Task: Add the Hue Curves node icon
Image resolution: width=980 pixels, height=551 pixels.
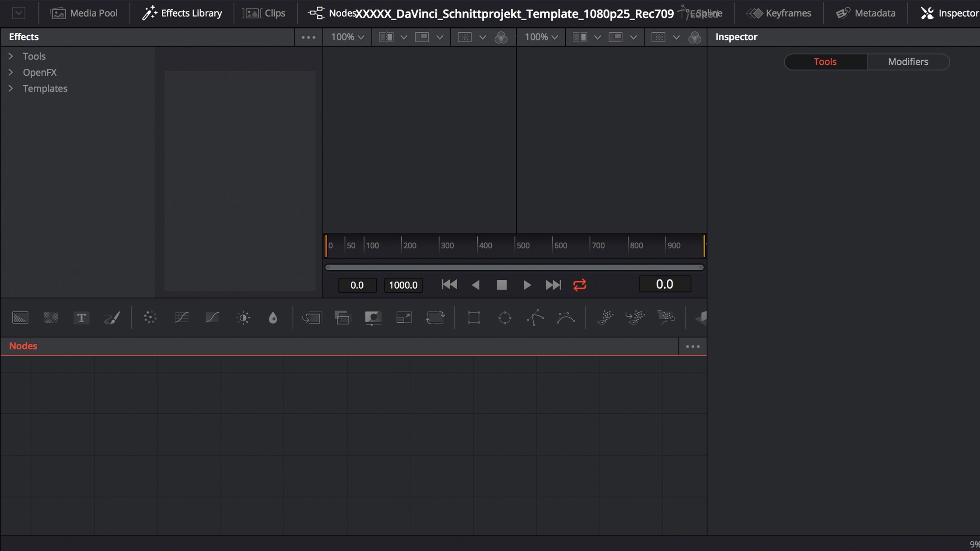Action: coord(212,317)
